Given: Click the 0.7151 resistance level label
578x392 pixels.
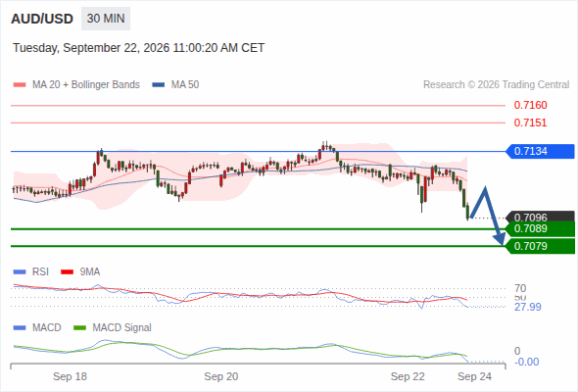Looking at the screenshot, I should pos(530,122).
